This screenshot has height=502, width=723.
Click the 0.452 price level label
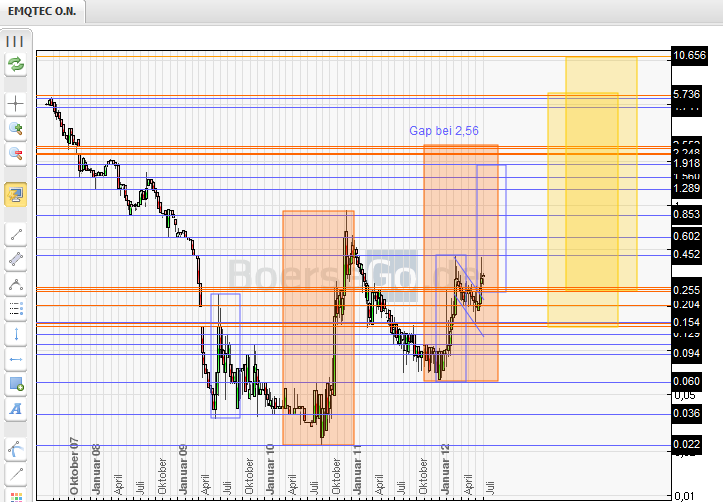(x=687, y=254)
